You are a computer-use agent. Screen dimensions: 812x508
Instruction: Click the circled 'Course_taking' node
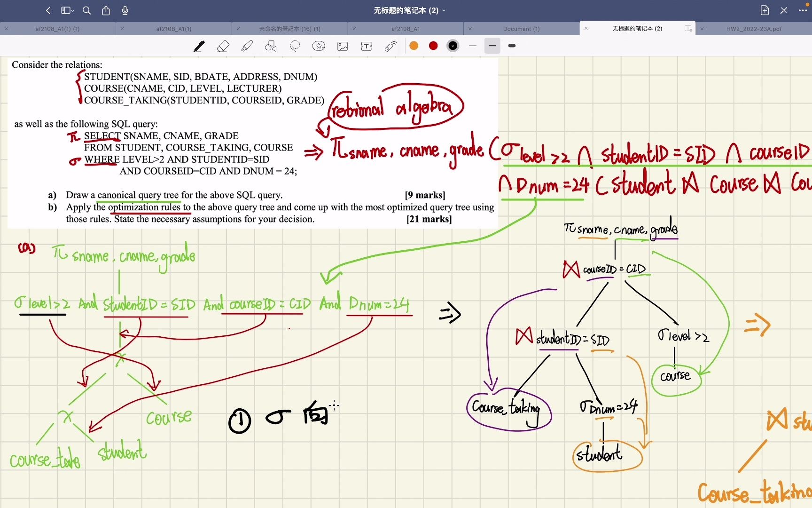pos(509,409)
